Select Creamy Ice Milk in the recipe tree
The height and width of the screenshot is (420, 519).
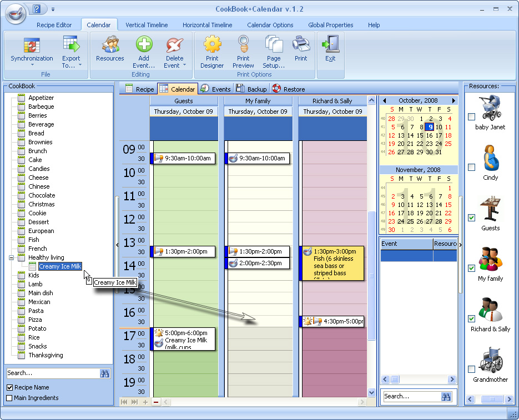(x=59, y=266)
